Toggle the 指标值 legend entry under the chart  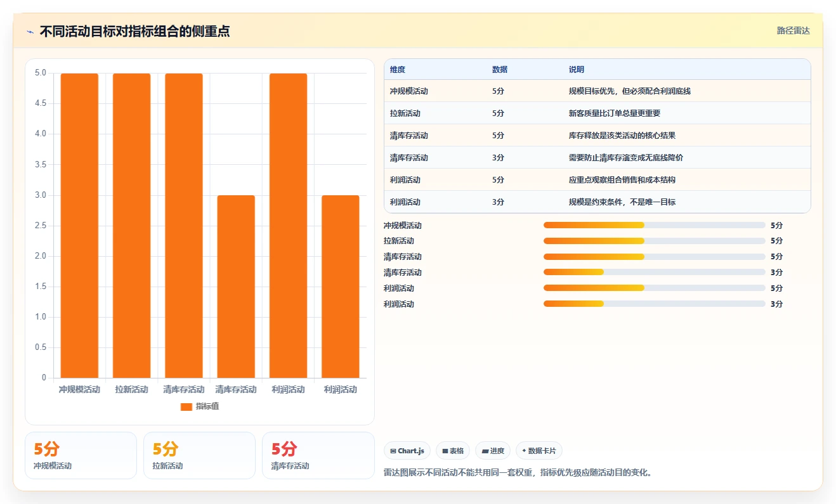tap(200, 406)
